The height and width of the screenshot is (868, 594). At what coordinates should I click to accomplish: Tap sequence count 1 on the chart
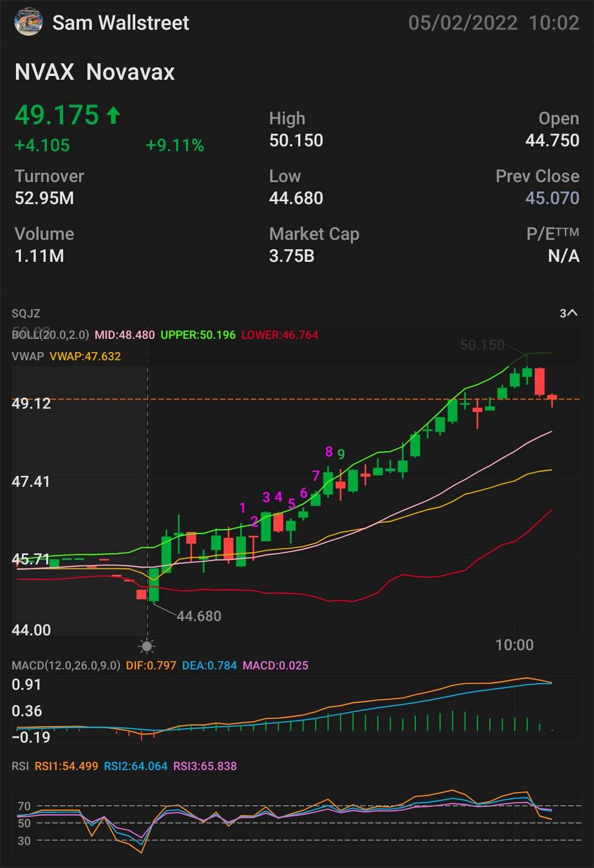(243, 508)
